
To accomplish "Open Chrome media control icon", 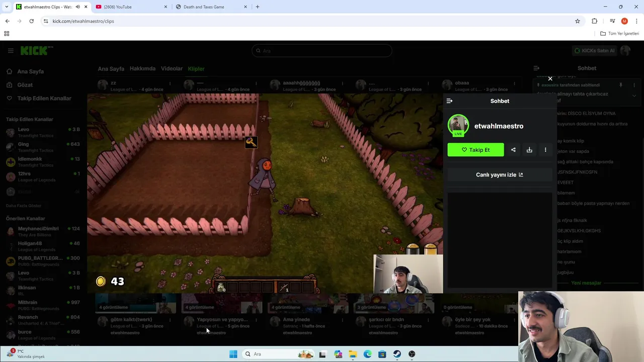I will pyautogui.click(x=612, y=21).
